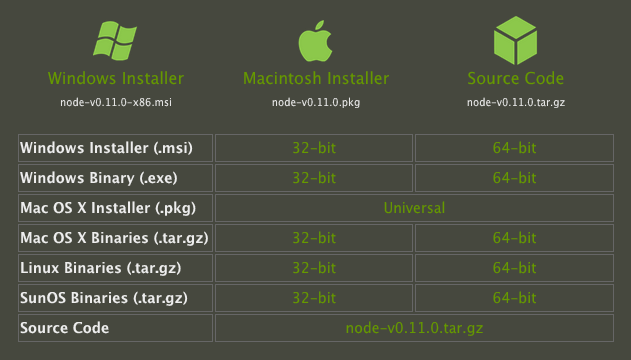Viewport: 631px width, 360px height.
Task: Open the Macintosh Installer heading link
Action: click(316, 78)
